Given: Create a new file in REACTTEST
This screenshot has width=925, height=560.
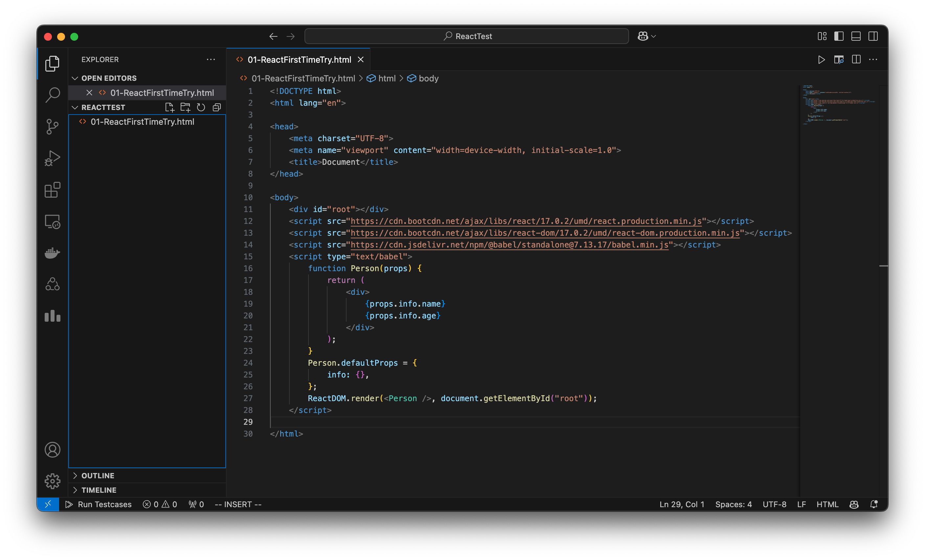Looking at the screenshot, I should tap(170, 107).
